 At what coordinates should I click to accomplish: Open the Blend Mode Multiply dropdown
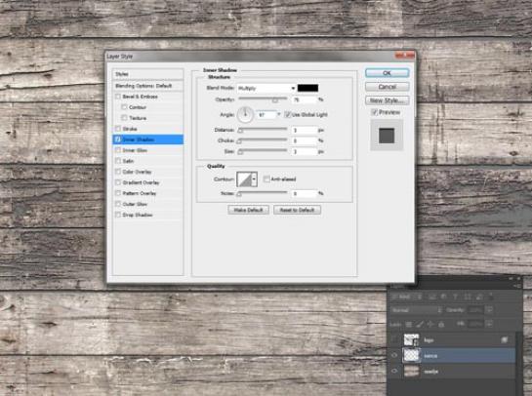(266, 88)
